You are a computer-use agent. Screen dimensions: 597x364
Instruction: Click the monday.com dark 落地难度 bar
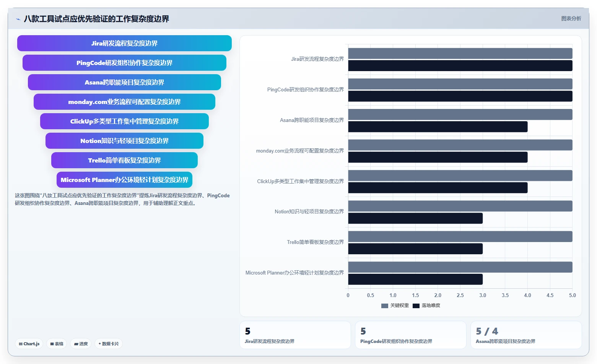438,157
